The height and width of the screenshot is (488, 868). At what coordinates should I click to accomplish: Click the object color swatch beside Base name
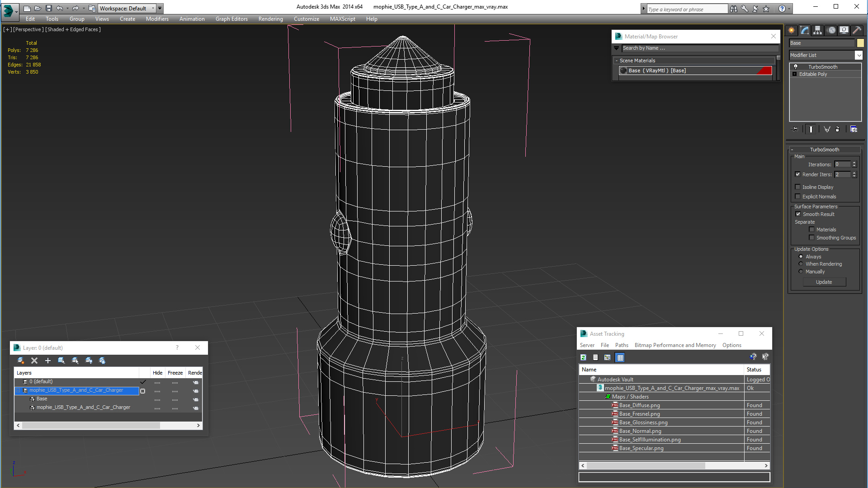(x=860, y=43)
